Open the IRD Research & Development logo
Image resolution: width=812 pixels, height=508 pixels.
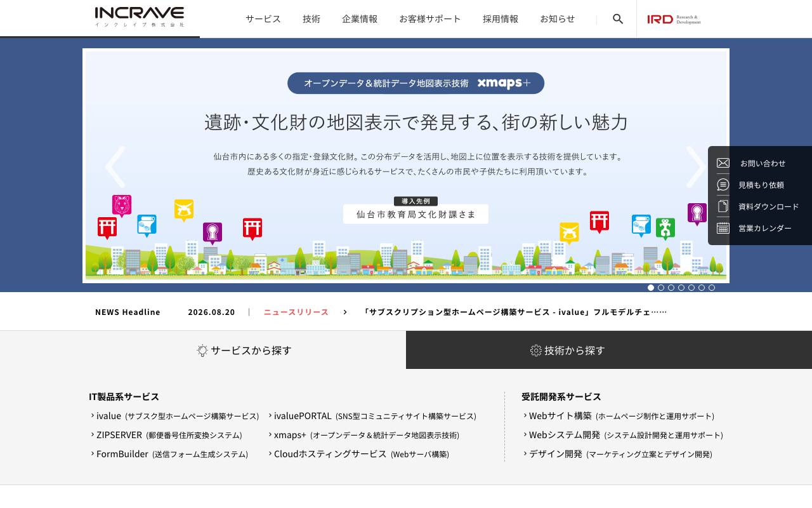pyautogui.click(x=674, y=19)
